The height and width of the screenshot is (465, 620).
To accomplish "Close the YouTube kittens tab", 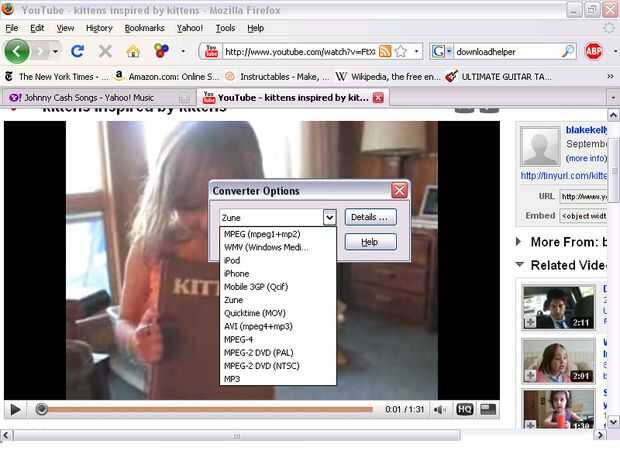I will click(x=378, y=98).
